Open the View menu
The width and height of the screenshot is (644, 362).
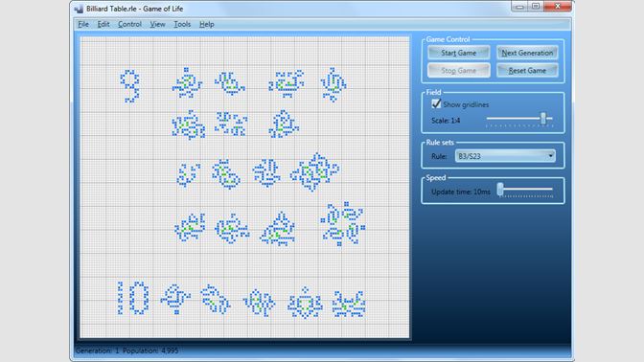coord(157,24)
